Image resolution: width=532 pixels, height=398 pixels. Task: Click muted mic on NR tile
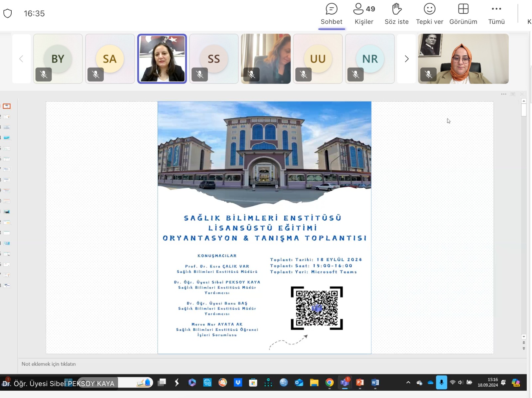point(355,75)
